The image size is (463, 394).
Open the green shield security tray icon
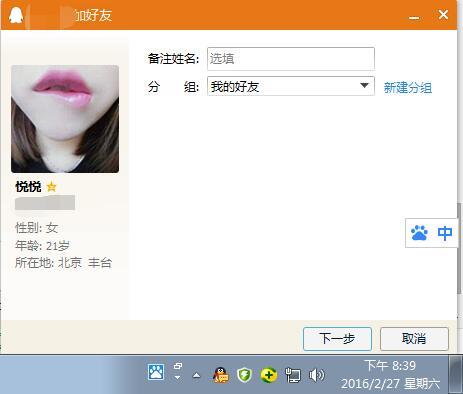pos(244,375)
